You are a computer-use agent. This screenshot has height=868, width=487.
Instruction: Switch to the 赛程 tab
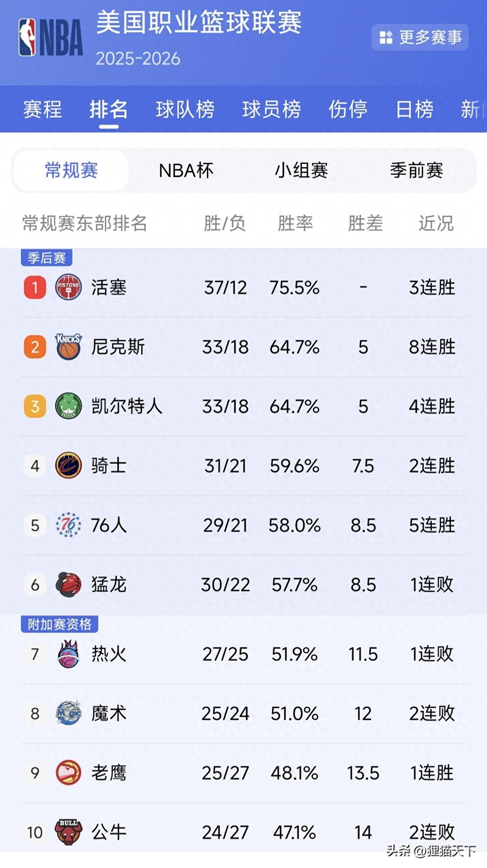(42, 109)
